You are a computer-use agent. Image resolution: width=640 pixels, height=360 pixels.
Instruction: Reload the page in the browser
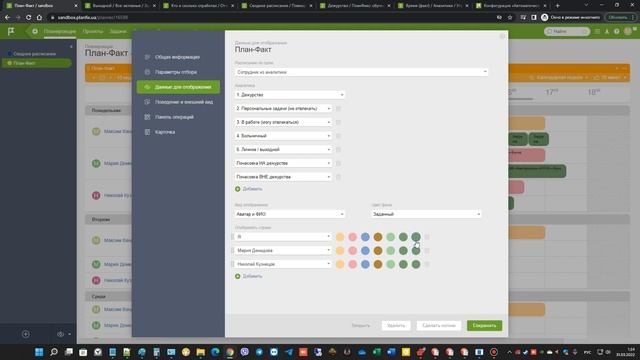pyautogui.click(x=29, y=18)
